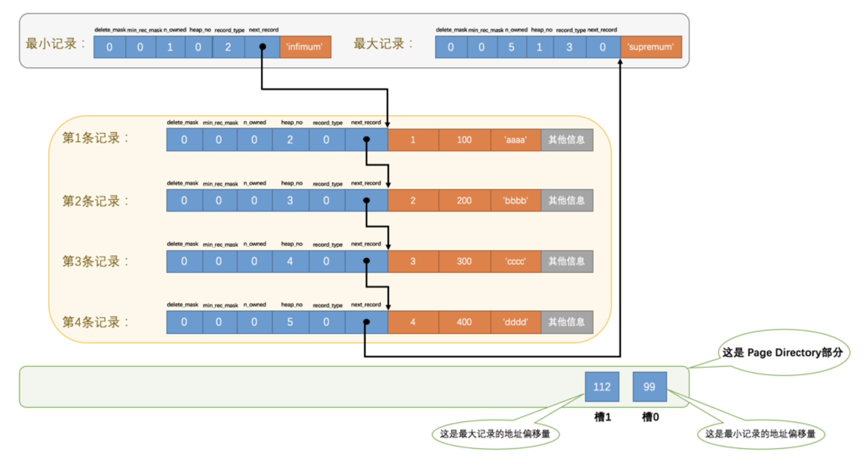
Task: Click the '第2条记录' row label
Action: click(x=95, y=201)
